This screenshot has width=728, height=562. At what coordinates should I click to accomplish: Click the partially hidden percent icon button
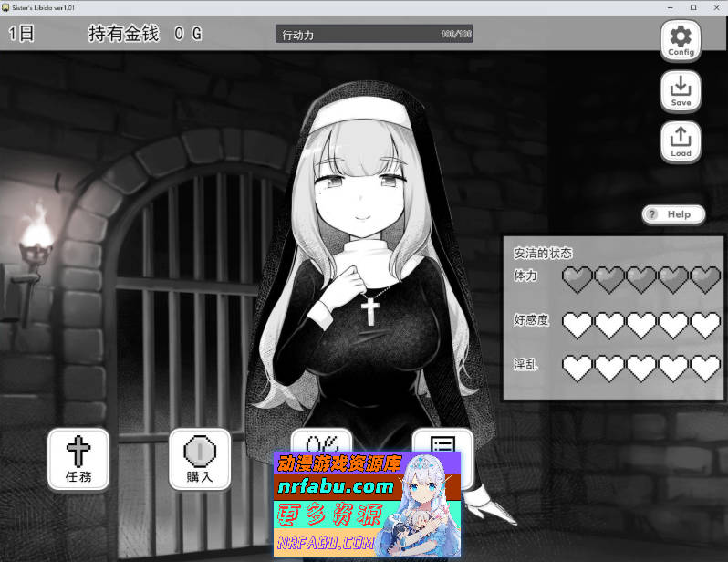320,439
